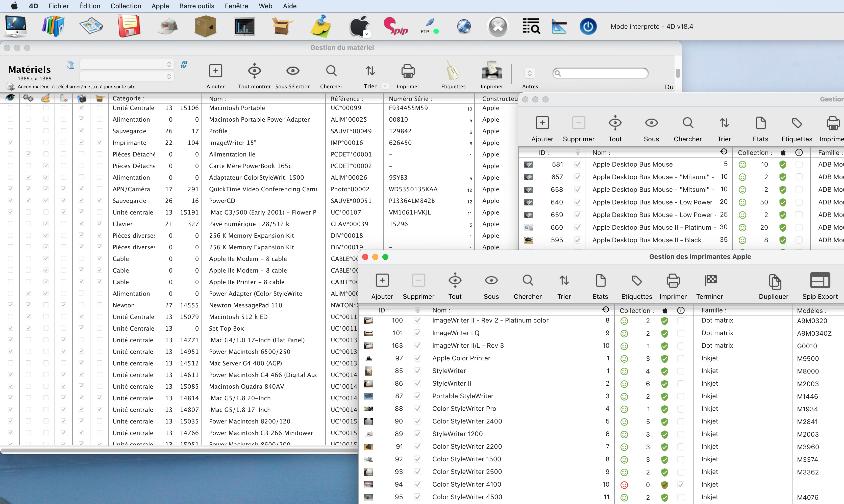Click the blue refresh arrows icon near Matériels
844x504 pixels.
click(184, 65)
